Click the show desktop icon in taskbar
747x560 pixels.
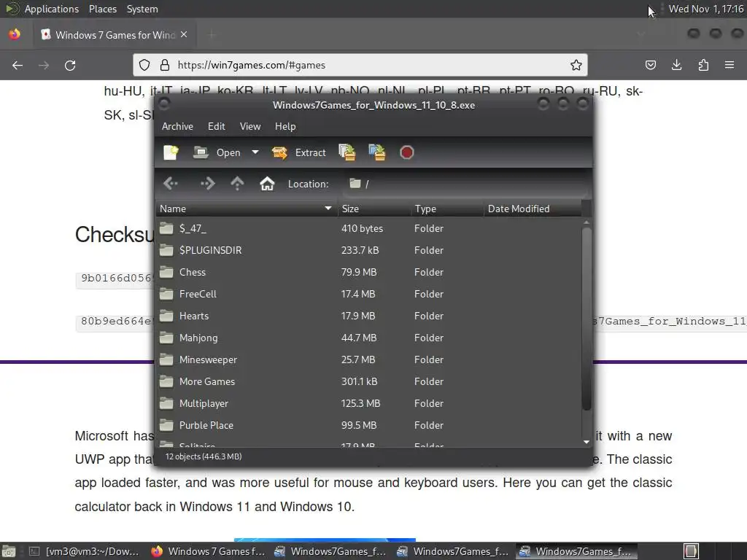(x=9, y=551)
